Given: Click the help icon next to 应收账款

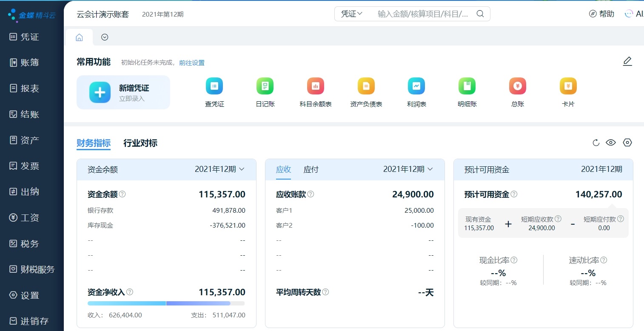Looking at the screenshot, I should (311, 194).
